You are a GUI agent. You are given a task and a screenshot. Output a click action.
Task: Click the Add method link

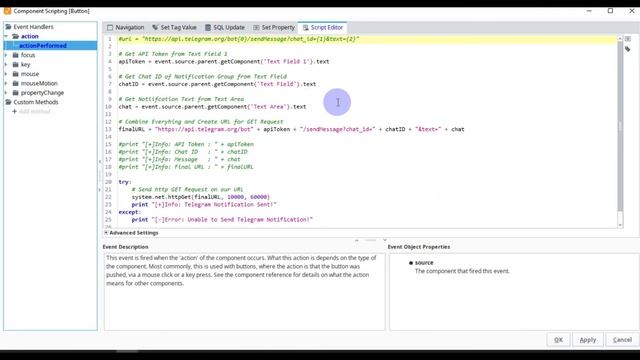click(35, 111)
